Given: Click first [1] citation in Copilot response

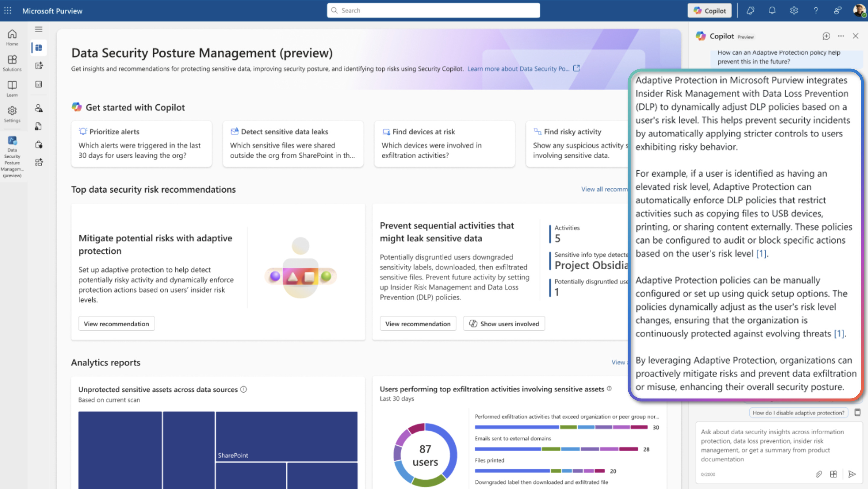Looking at the screenshot, I should (x=761, y=253).
